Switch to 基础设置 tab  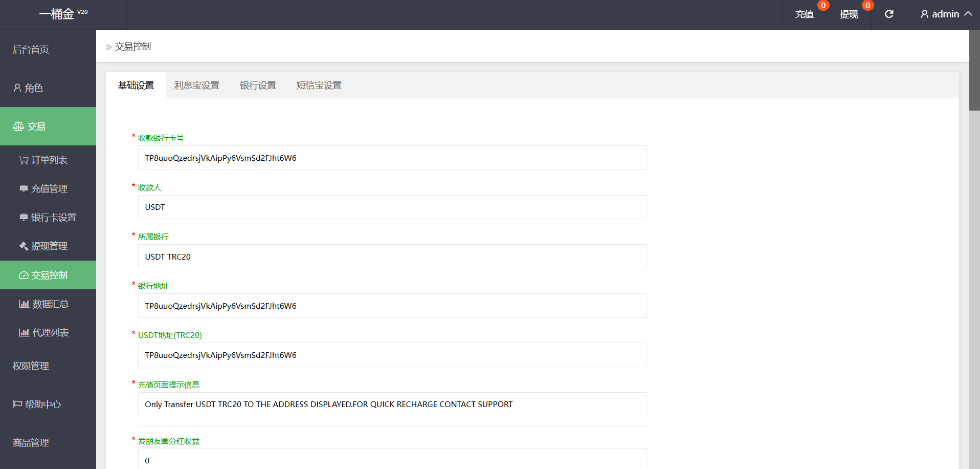tap(136, 86)
